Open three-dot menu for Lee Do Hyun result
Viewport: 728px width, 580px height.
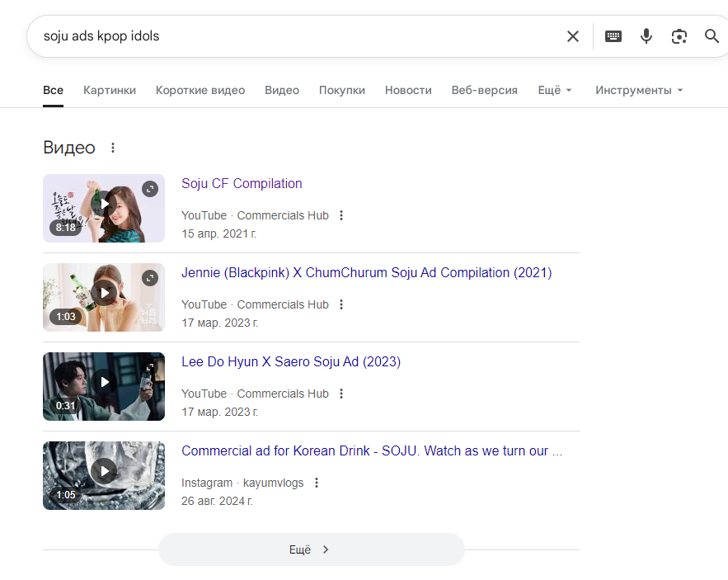pos(341,394)
